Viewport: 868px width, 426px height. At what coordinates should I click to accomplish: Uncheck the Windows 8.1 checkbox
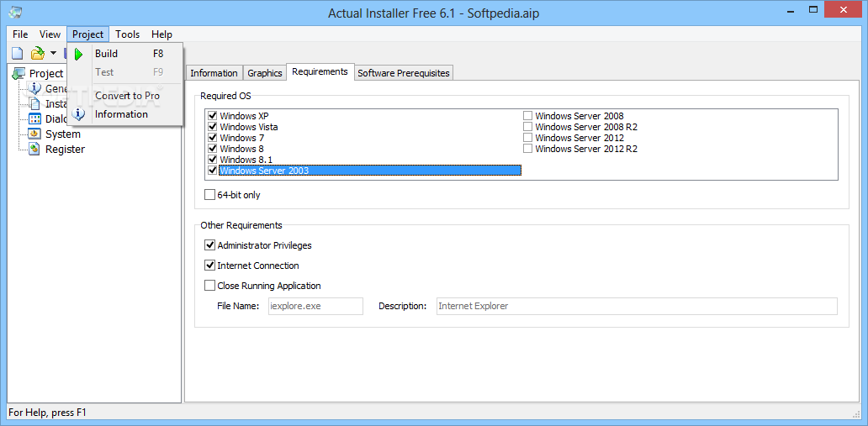(x=213, y=160)
